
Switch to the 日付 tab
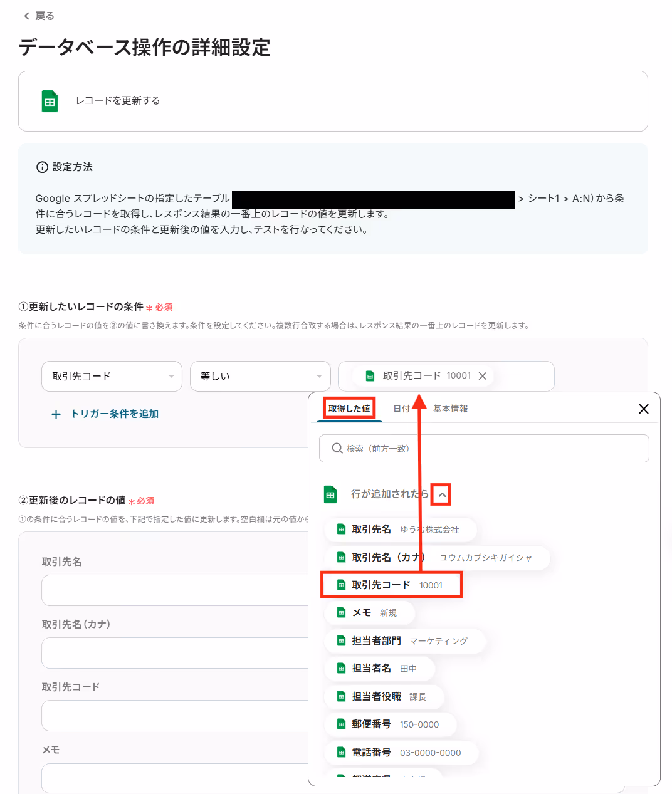click(x=401, y=409)
